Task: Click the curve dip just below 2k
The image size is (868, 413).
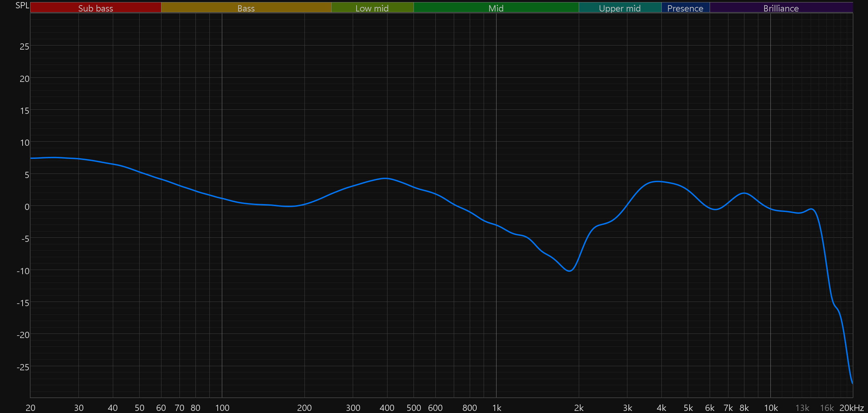Action: tap(569, 271)
